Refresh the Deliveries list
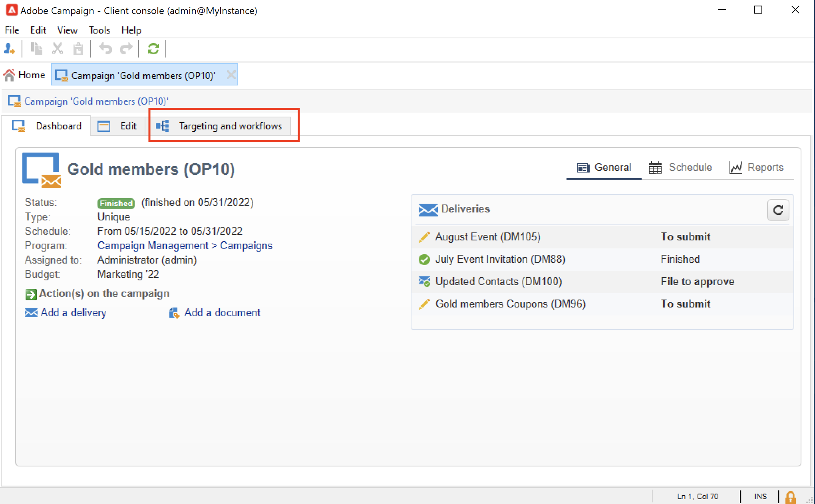The width and height of the screenshot is (815, 504). [x=778, y=210]
